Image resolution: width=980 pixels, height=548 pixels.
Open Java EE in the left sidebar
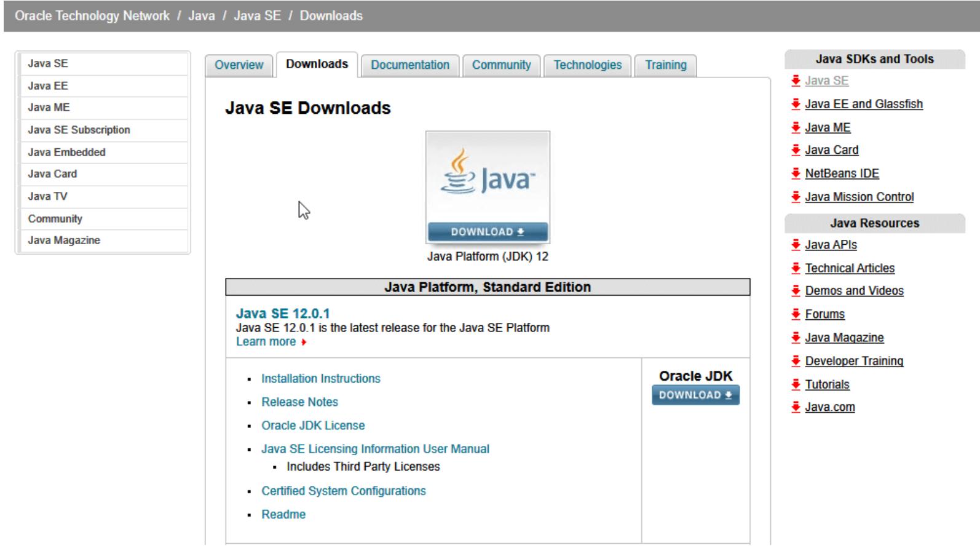tap(104, 85)
